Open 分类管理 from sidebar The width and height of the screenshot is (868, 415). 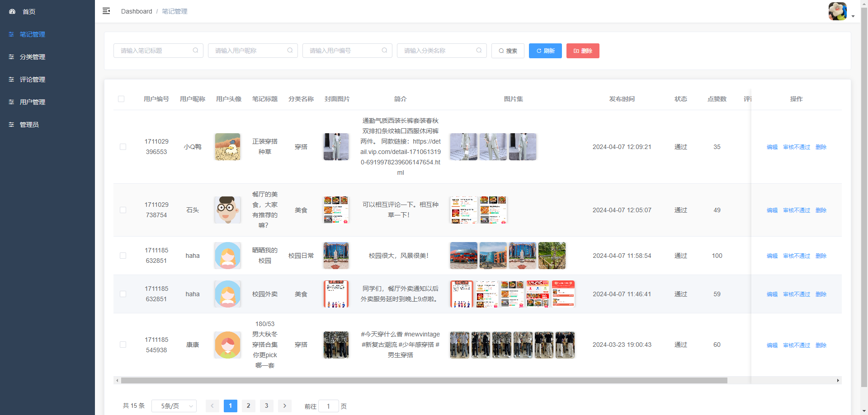tap(32, 57)
